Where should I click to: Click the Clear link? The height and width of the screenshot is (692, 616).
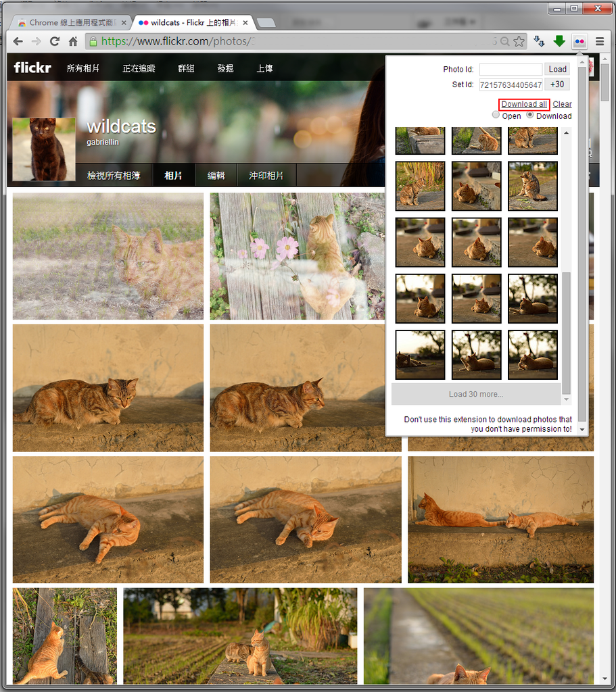(562, 104)
